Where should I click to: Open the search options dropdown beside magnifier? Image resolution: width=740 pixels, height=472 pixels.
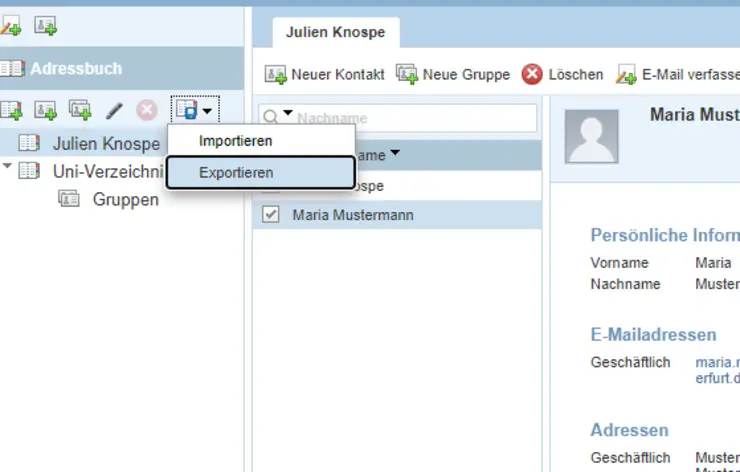pos(288,115)
